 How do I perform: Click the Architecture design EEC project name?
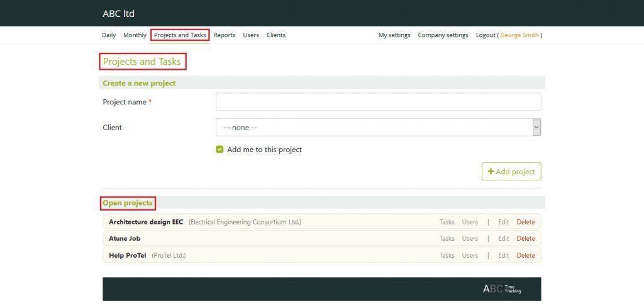click(146, 222)
